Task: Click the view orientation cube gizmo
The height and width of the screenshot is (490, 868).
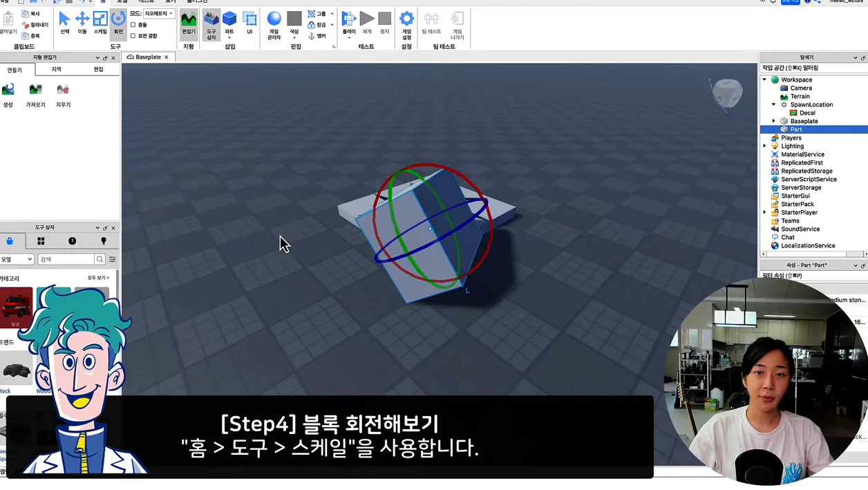Action: (x=727, y=93)
